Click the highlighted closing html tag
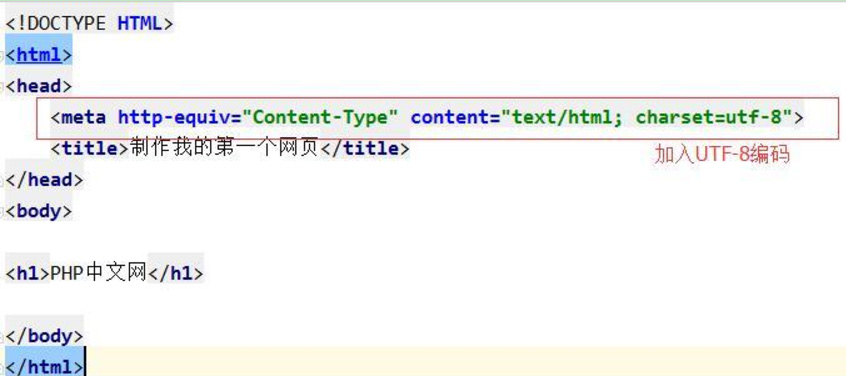Image resolution: width=846 pixels, height=376 pixels. 45,367
